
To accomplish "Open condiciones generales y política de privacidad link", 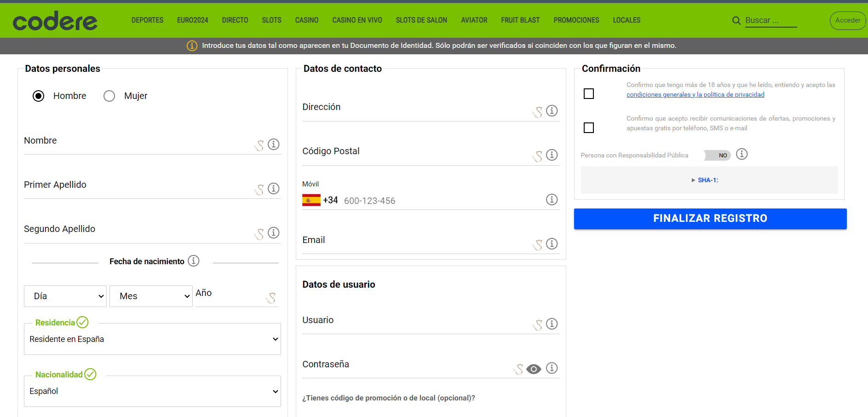I will pos(695,94).
